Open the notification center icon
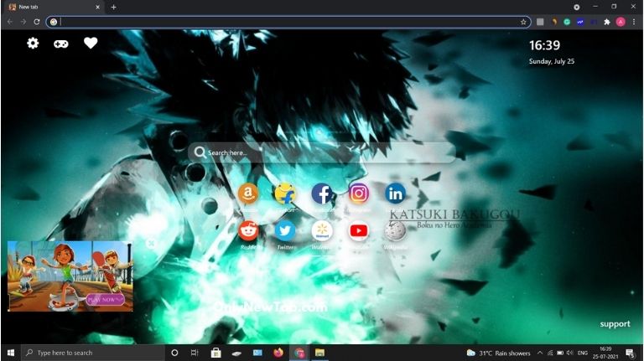This screenshot has height=361, width=644. (630, 353)
